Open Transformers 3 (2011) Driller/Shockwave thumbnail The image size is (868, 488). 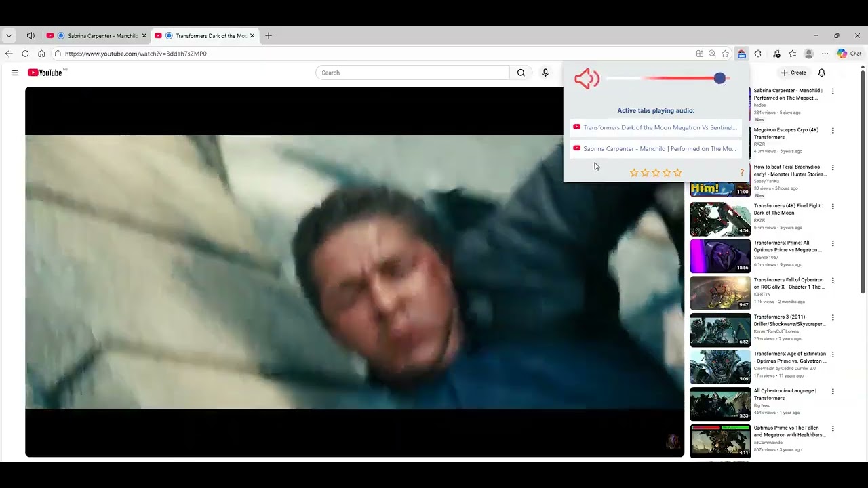click(x=720, y=330)
